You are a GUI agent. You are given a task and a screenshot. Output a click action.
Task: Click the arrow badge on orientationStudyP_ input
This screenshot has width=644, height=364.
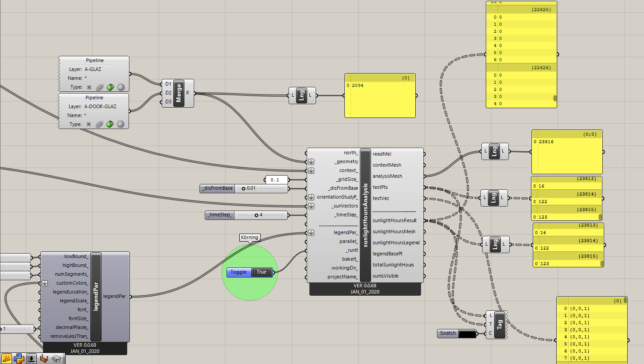[x=311, y=197]
